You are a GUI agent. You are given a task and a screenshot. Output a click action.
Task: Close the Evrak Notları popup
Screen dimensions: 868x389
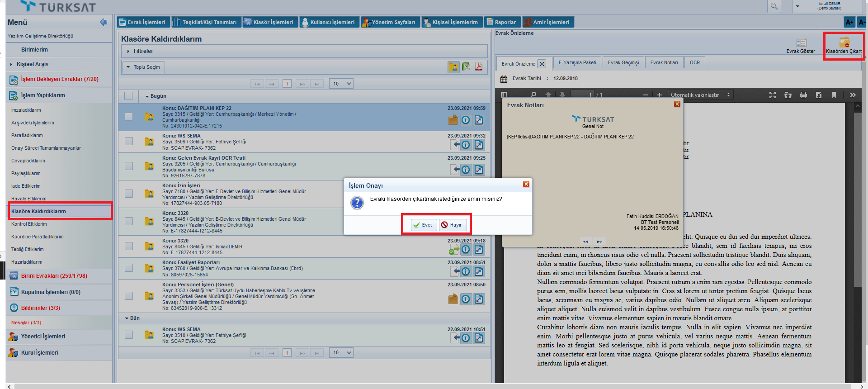click(677, 104)
